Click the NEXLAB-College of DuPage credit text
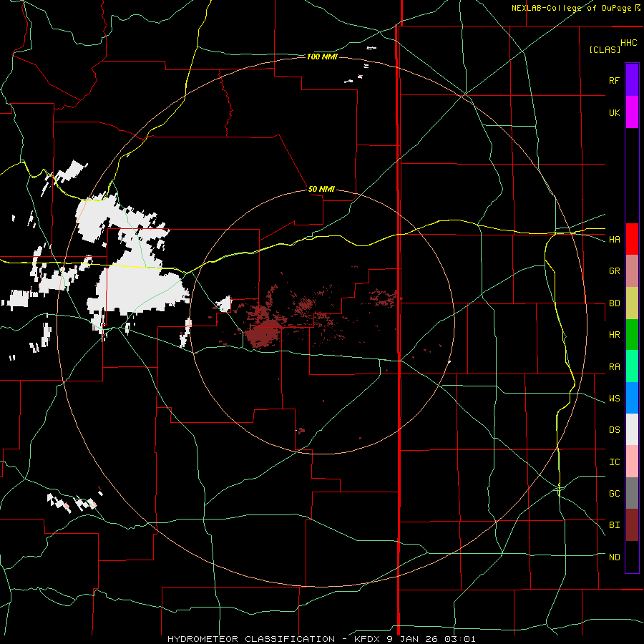The width and height of the screenshot is (644, 644). (571, 8)
